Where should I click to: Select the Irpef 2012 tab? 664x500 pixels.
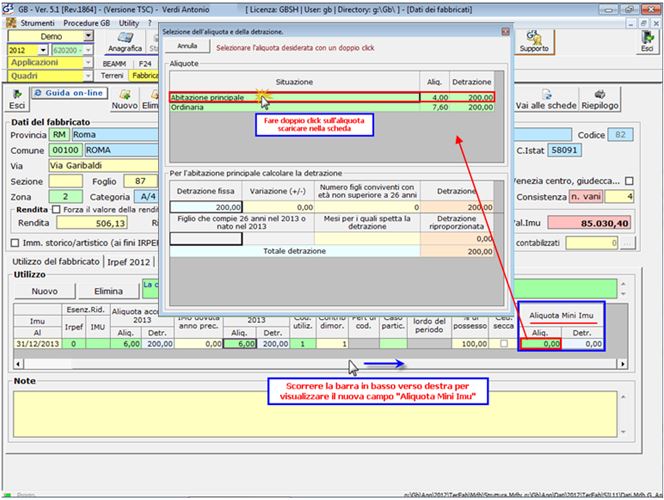click(128, 262)
